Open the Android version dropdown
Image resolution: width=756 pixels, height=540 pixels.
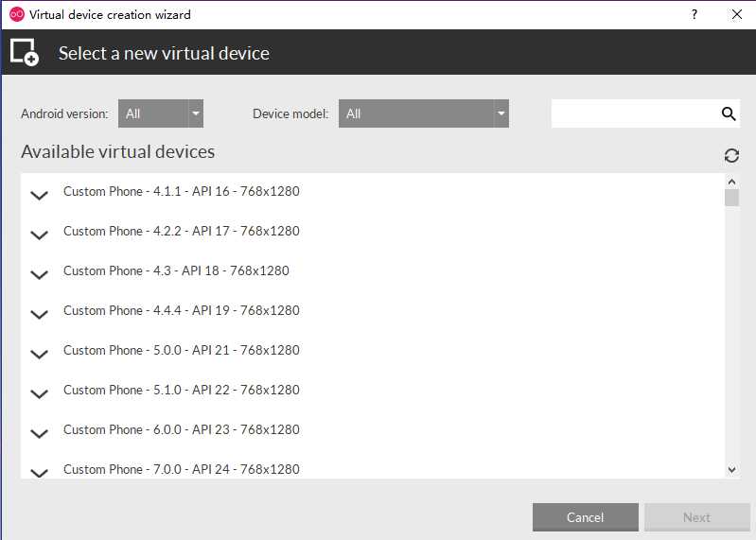click(x=161, y=113)
